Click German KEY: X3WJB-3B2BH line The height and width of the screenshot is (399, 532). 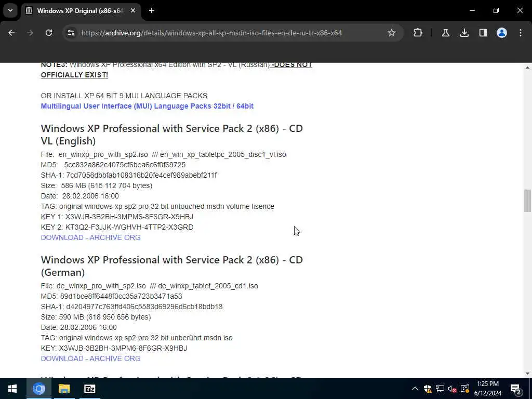(114, 348)
